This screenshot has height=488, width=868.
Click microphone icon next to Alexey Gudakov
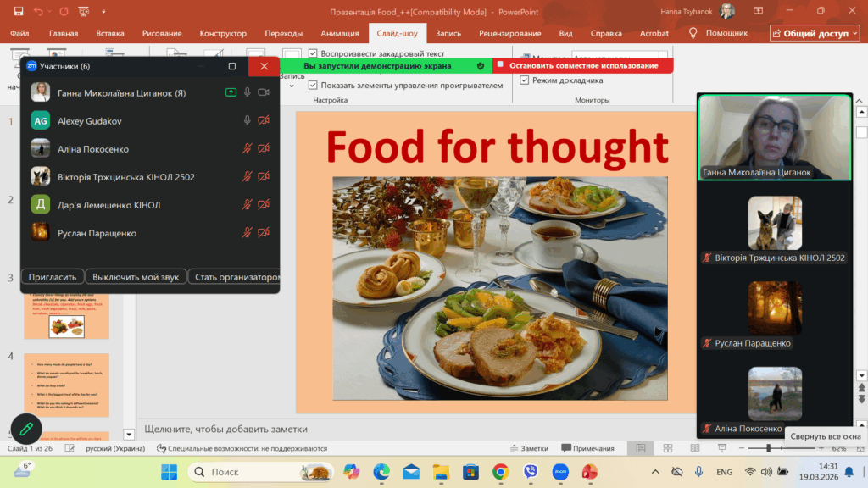pyautogui.click(x=248, y=121)
